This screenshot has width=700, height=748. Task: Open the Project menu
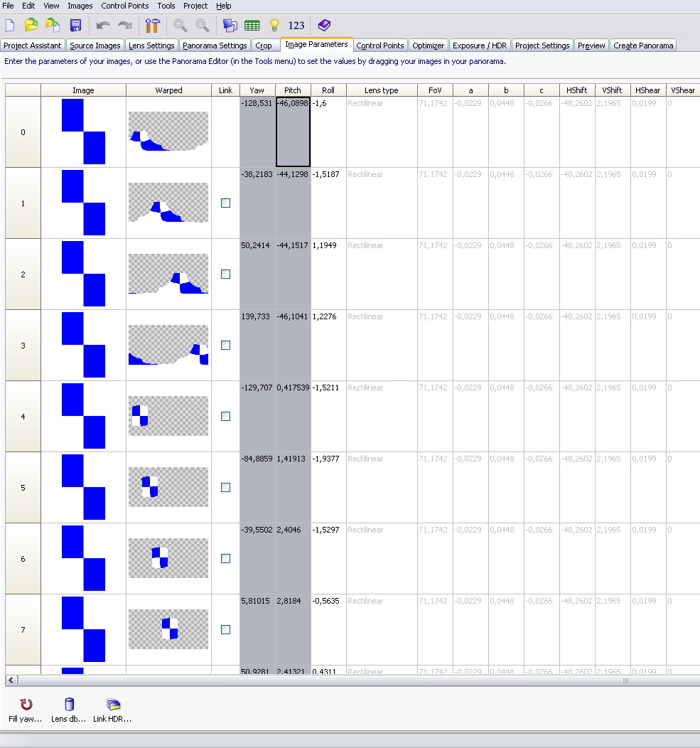[x=195, y=6]
